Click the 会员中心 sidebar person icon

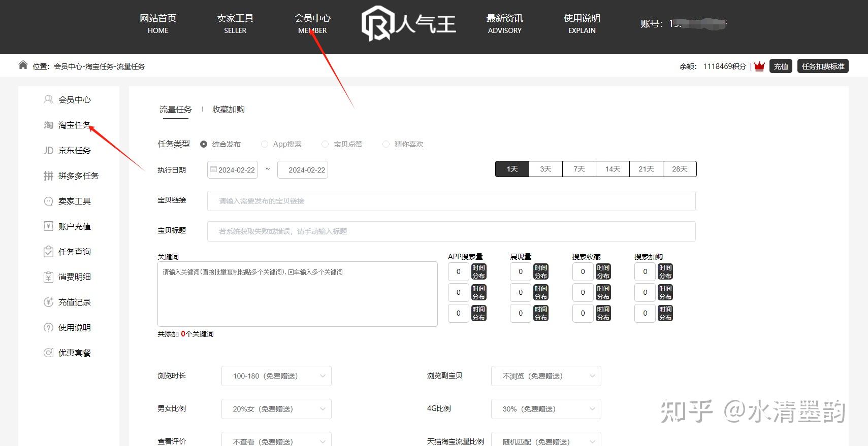[x=48, y=99]
